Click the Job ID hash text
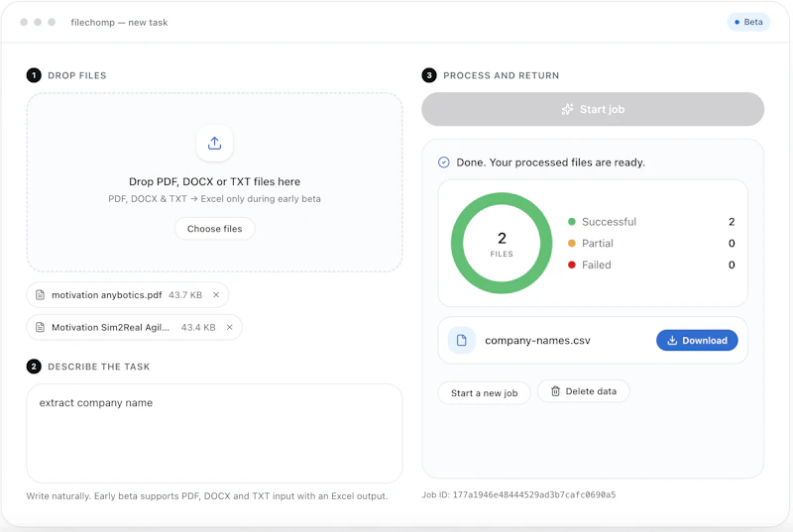 (x=534, y=494)
